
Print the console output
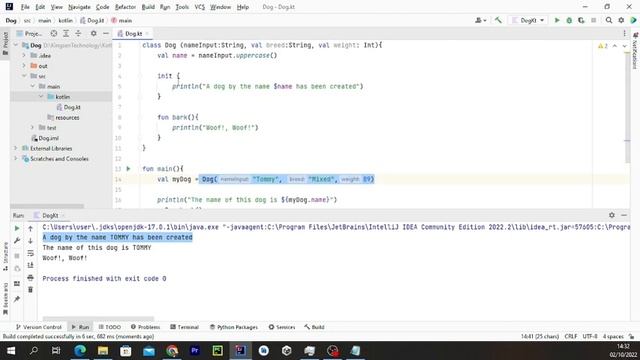(x=30, y=278)
